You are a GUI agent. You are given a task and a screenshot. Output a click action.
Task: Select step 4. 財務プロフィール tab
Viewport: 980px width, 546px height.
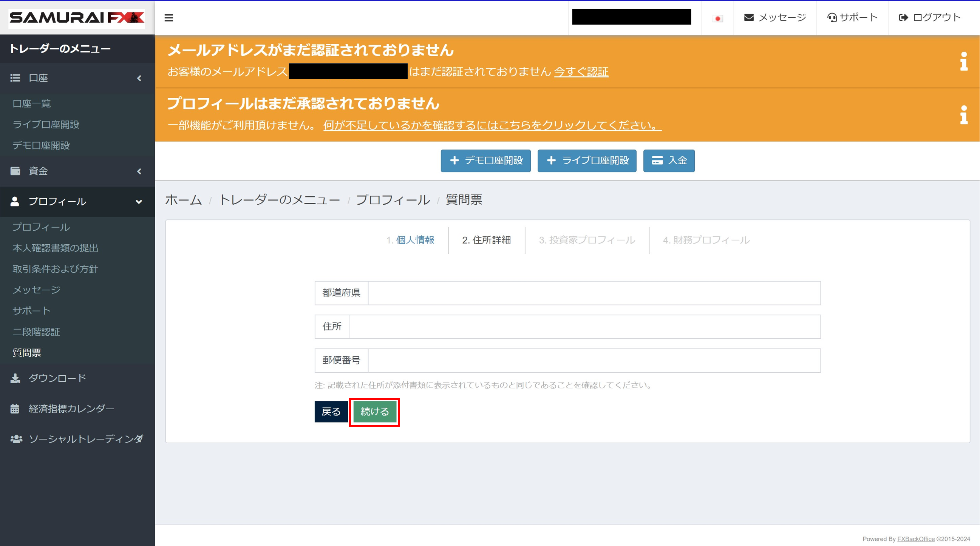click(706, 240)
